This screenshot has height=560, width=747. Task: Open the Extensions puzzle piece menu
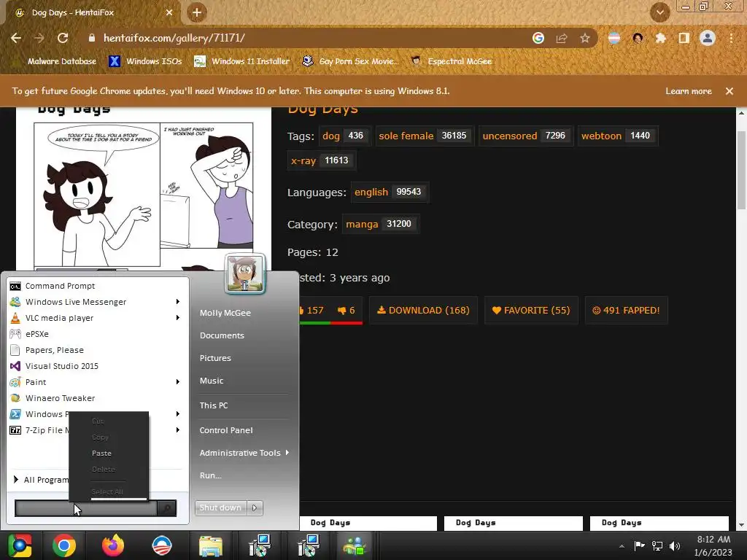click(x=660, y=38)
